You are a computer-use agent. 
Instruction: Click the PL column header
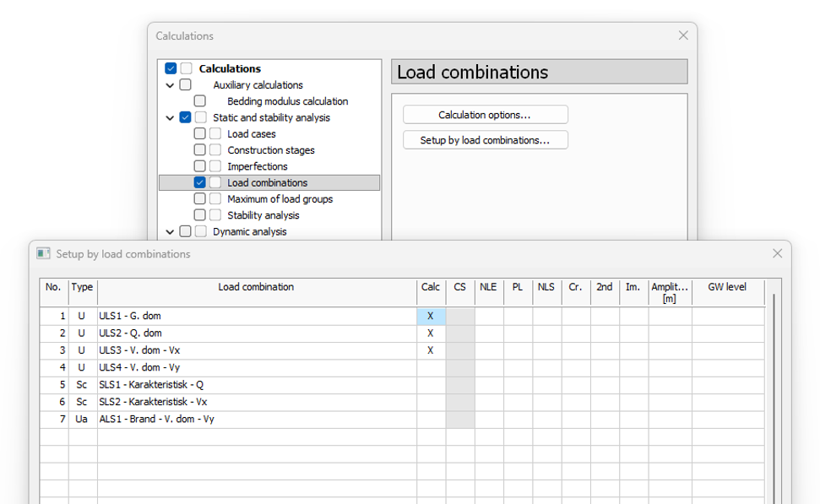518,292
